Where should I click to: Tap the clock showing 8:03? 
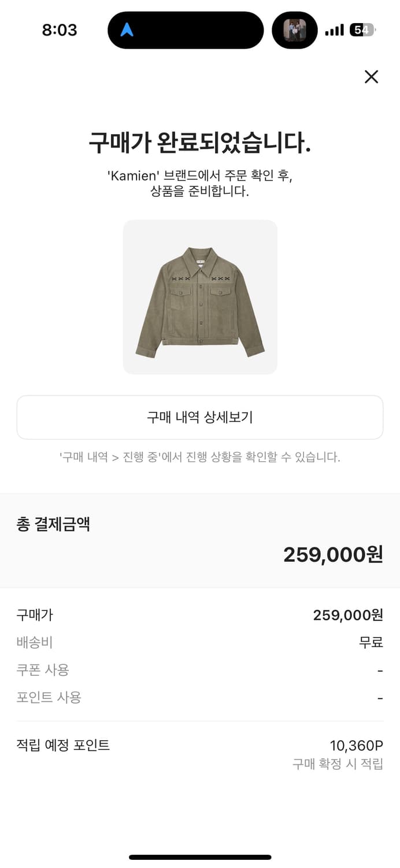(x=60, y=30)
